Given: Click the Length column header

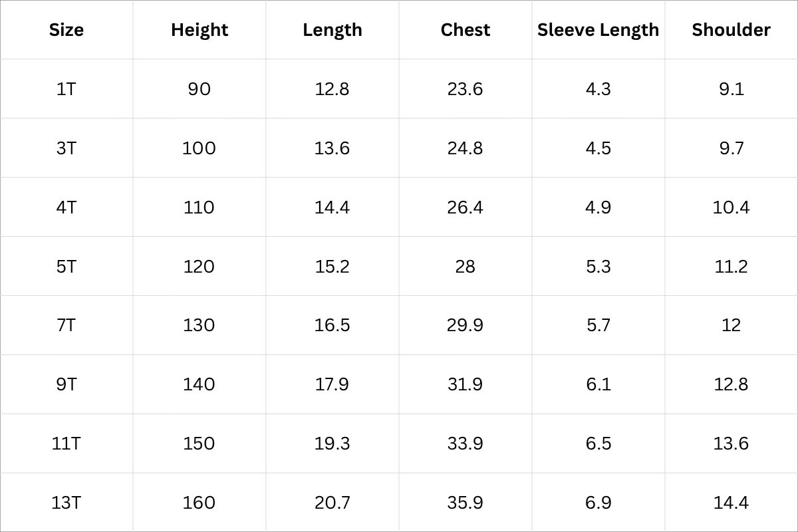Looking at the screenshot, I should [332, 30].
